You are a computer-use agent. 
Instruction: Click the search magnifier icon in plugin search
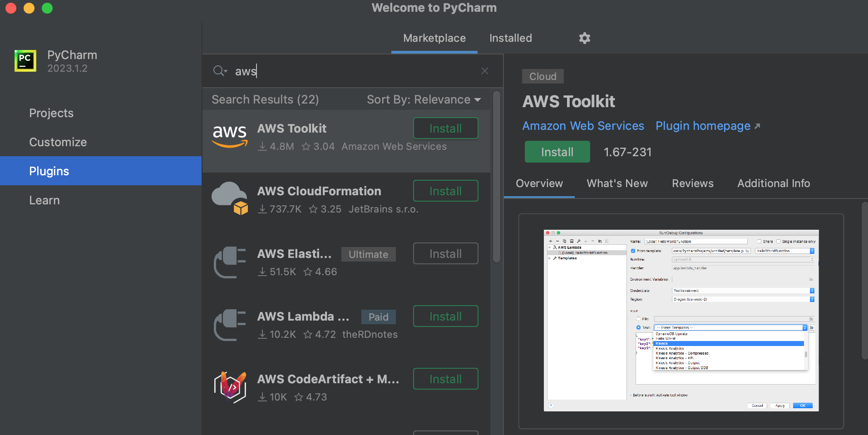(x=219, y=71)
